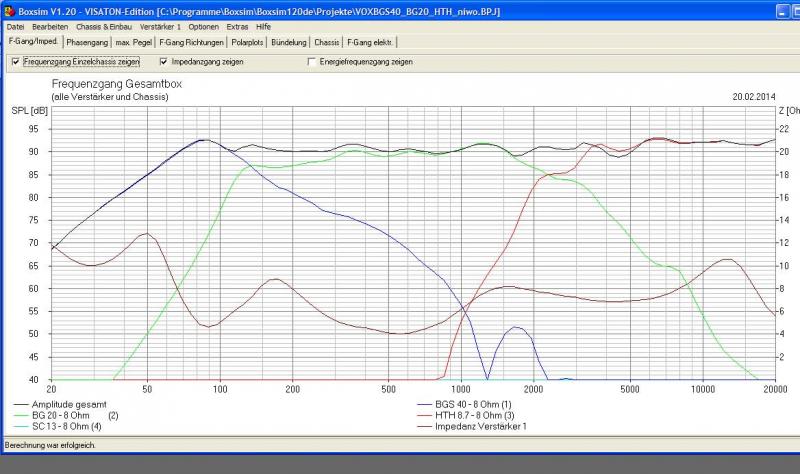Screen dimensions: 800x474
Task: Select the 'max. Pegel' tab
Action: 135,43
